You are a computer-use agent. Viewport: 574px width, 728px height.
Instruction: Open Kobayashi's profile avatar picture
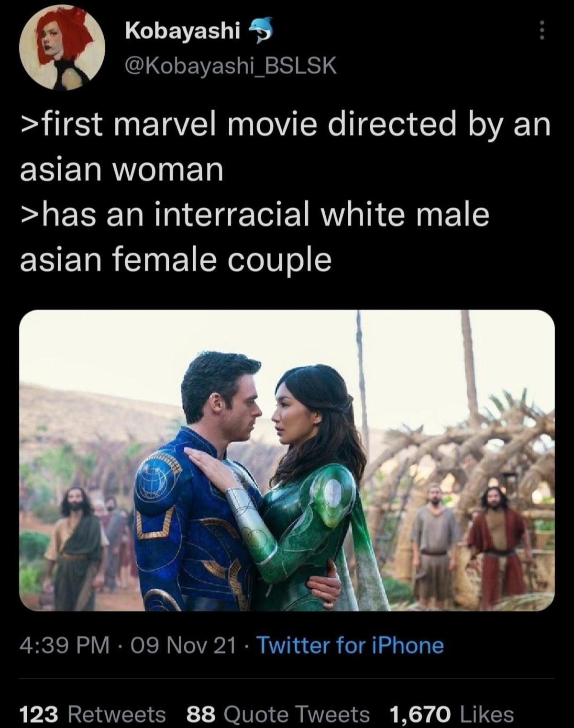click(62, 48)
